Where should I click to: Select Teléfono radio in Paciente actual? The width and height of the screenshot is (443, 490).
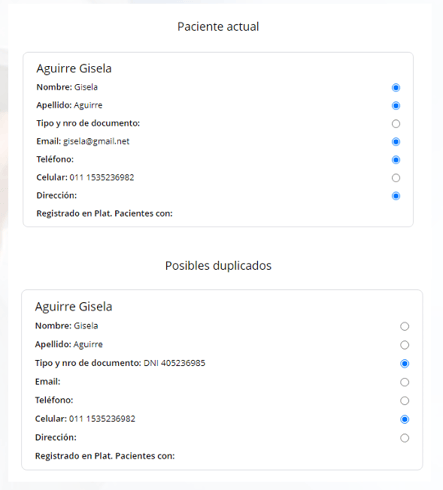click(x=396, y=160)
